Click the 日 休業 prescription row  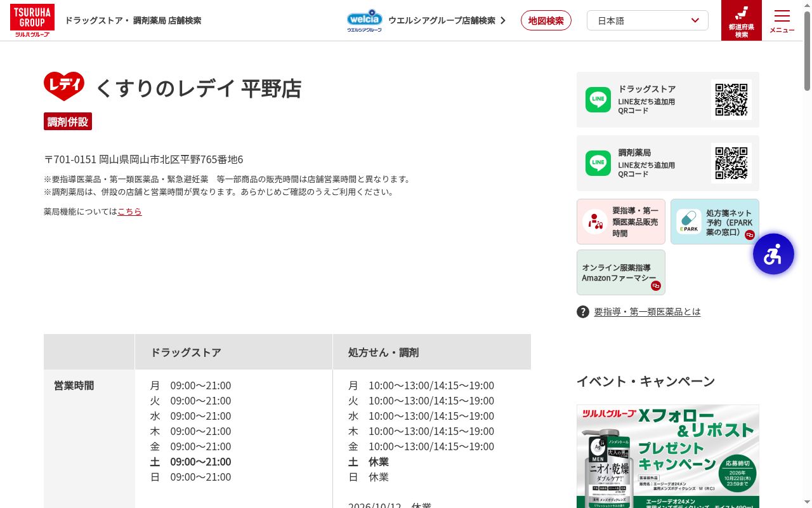coord(369,477)
